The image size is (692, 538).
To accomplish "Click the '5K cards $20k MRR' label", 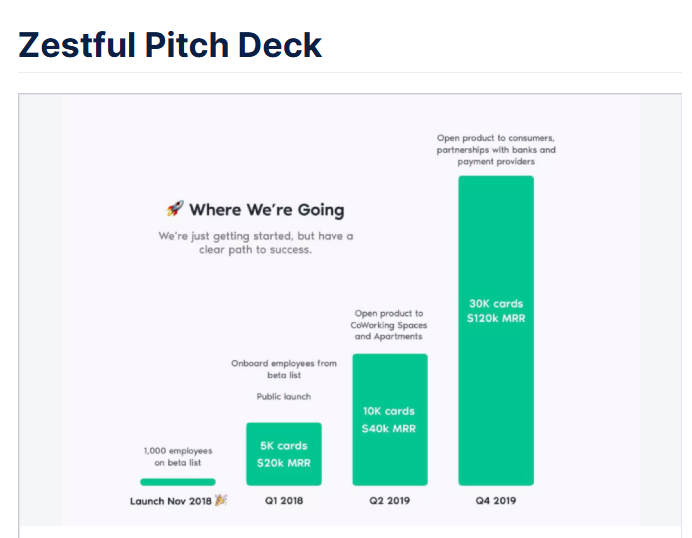I will 284,454.
